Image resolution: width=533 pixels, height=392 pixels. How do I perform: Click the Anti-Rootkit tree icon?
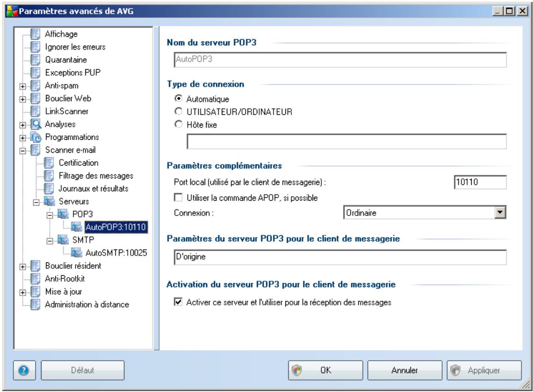pos(35,279)
